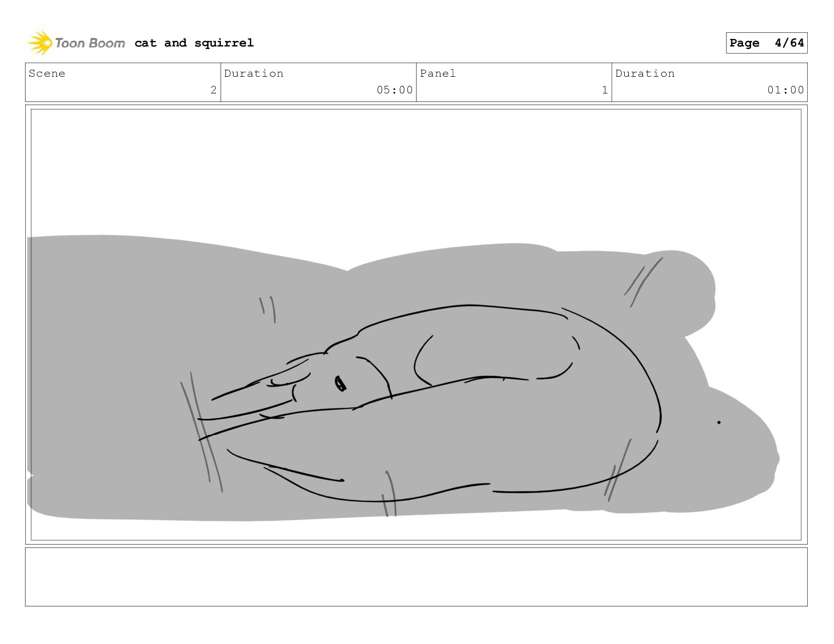
Task: Click the panel Duration value 01:00
Action: coord(785,90)
